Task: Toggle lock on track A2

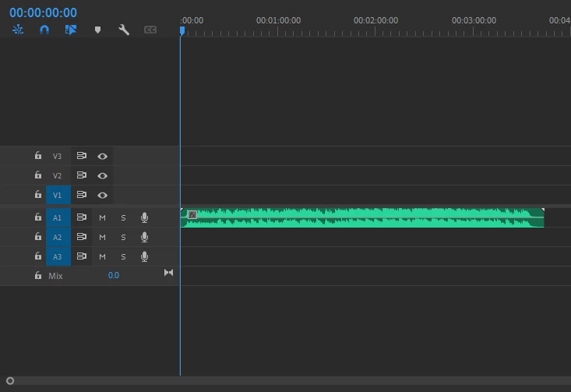Action: [x=38, y=237]
